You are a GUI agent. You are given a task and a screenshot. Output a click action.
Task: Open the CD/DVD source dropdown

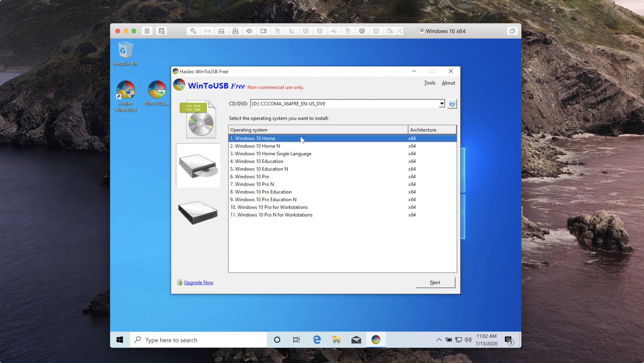(441, 104)
